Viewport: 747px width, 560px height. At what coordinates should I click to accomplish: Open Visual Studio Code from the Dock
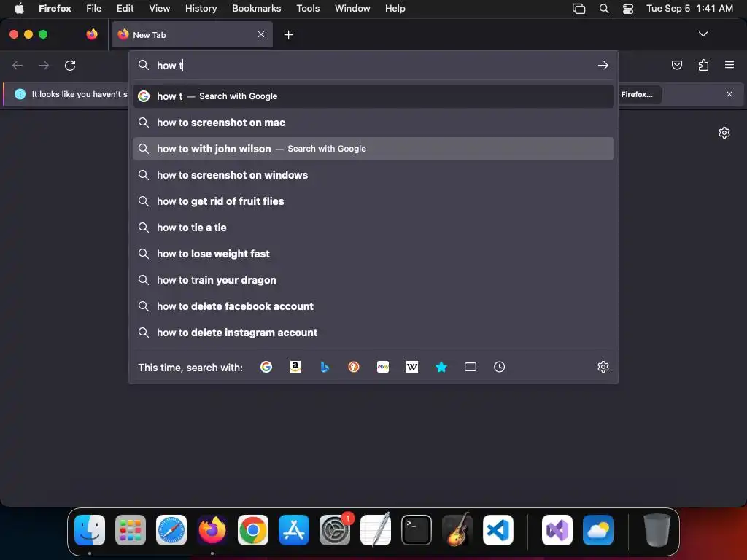click(498, 529)
